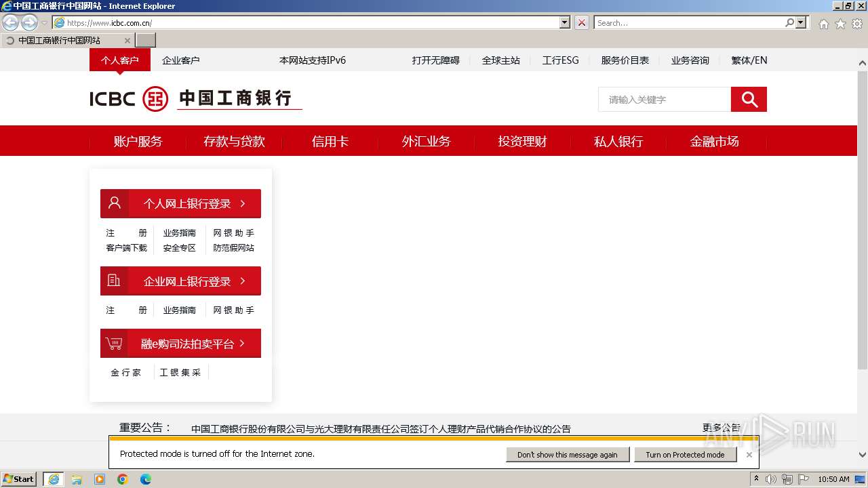Click Don't show this message again
The width and height of the screenshot is (868, 488).
567,455
